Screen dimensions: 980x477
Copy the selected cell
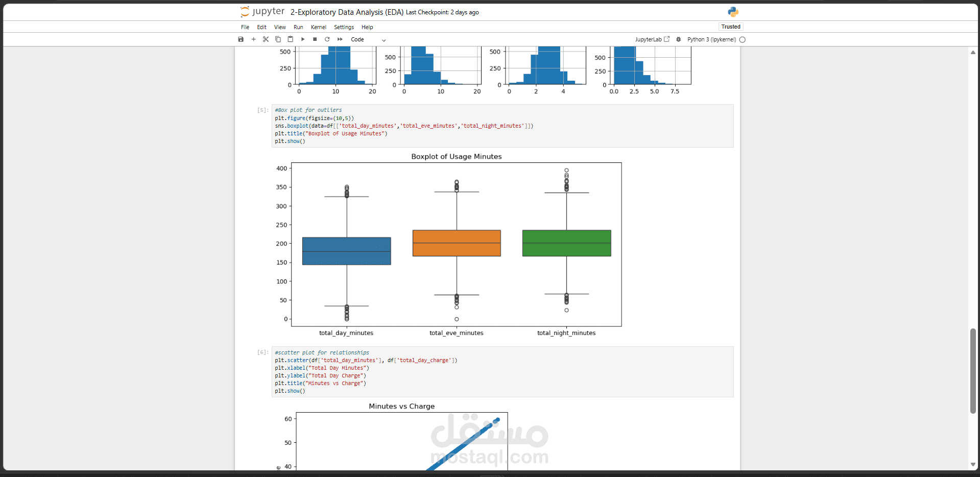pyautogui.click(x=278, y=39)
